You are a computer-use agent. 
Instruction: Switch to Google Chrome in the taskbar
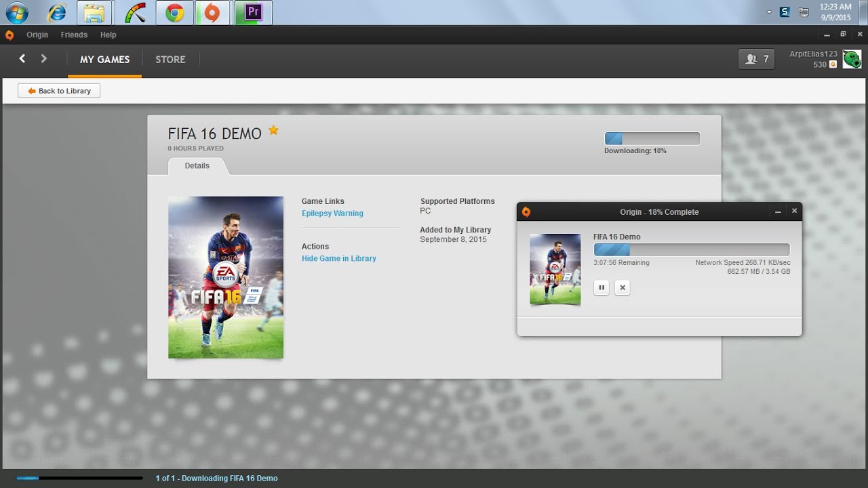click(174, 12)
